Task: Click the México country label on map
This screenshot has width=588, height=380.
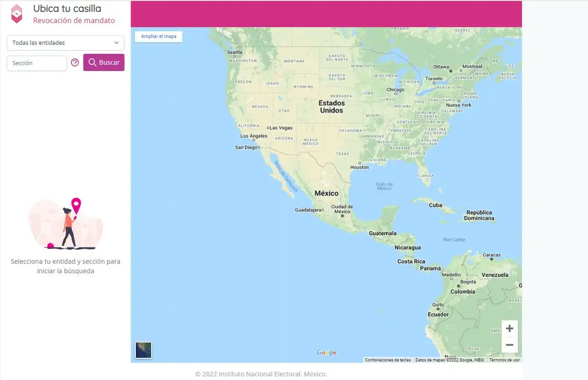Action: 326,193
